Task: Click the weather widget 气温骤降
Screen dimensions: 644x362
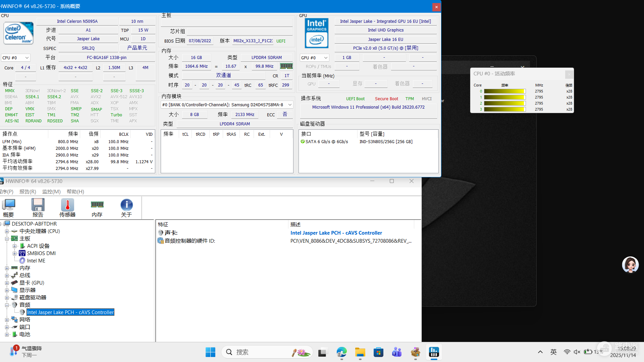Action: click(x=26, y=352)
